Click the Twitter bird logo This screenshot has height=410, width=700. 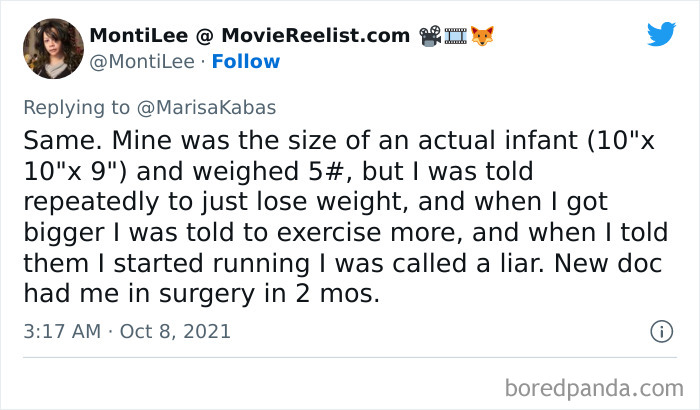(x=661, y=35)
